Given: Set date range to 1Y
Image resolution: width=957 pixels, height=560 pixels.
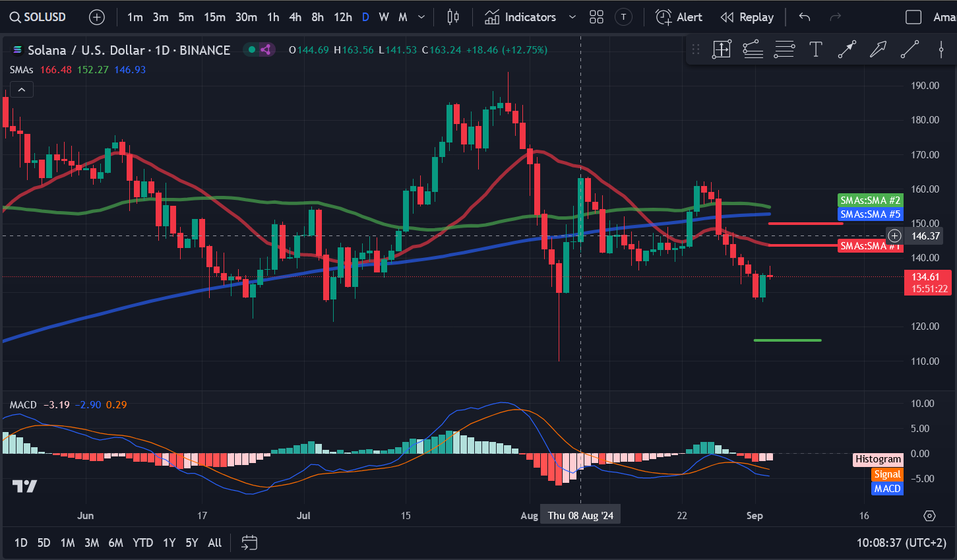Looking at the screenshot, I should tap(170, 543).
